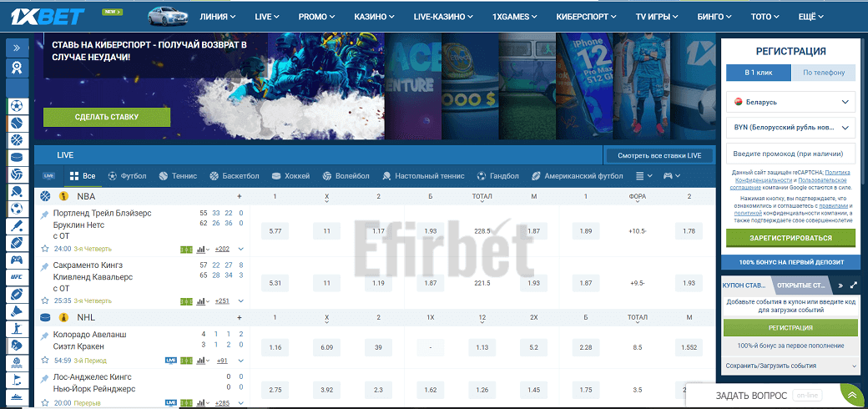Screen dimensions: 868x409
Task: Open field view icon for Sacramento match
Action: (187, 301)
